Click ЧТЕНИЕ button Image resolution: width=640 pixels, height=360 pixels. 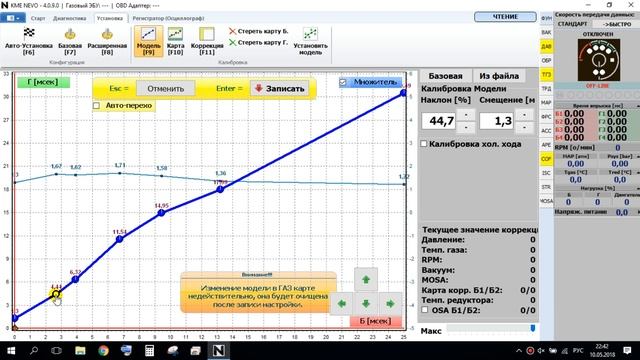(505, 17)
